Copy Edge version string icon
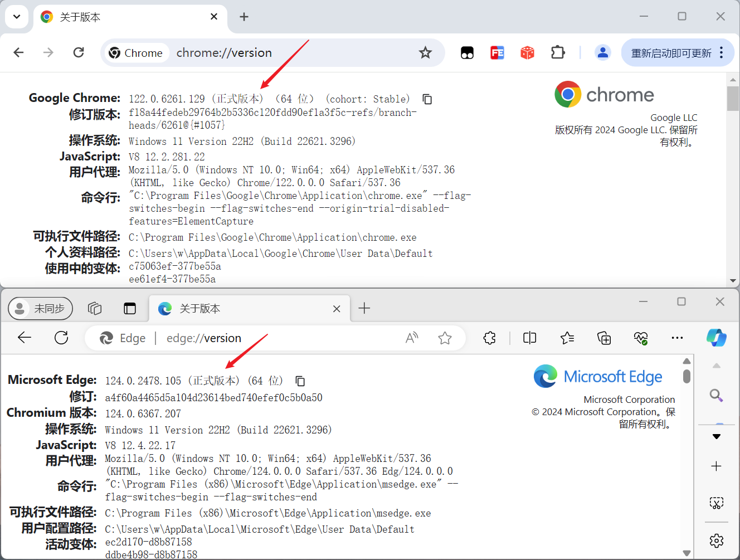Screen dimensions: 740x560 coord(300,381)
